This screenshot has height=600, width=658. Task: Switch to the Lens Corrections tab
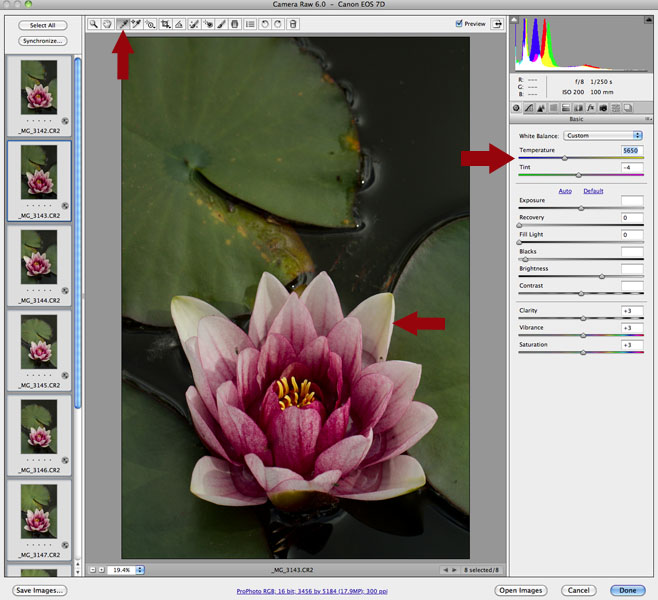point(578,108)
